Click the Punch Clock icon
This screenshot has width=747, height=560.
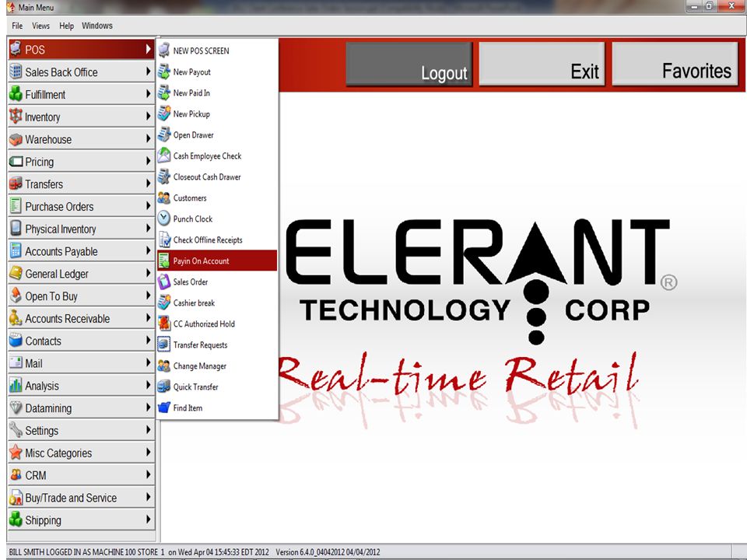[x=164, y=219]
